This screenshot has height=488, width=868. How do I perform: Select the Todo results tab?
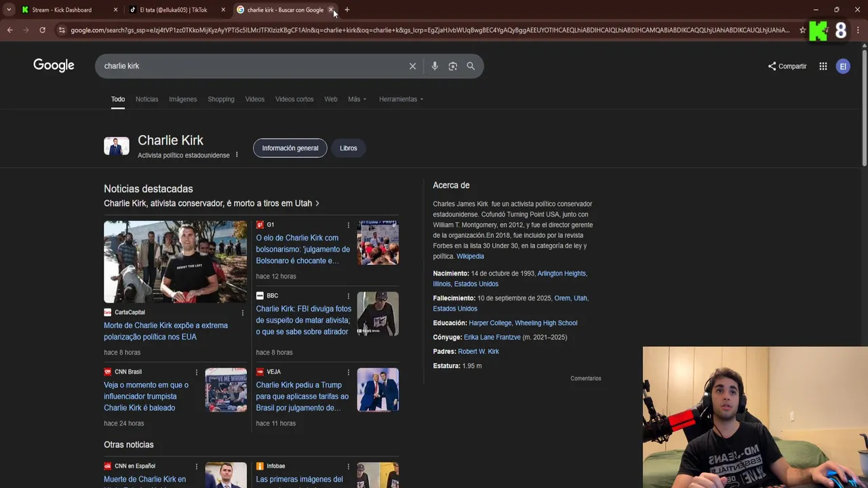tap(118, 99)
